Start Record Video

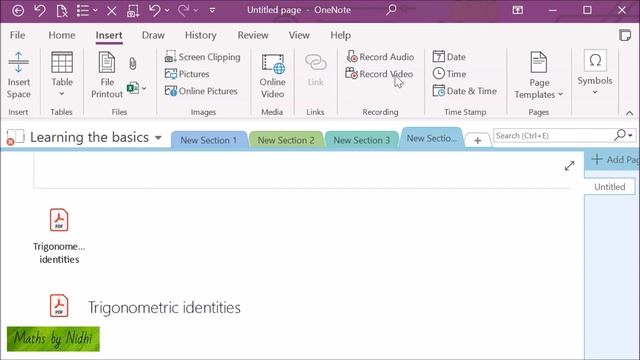[x=379, y=74]
